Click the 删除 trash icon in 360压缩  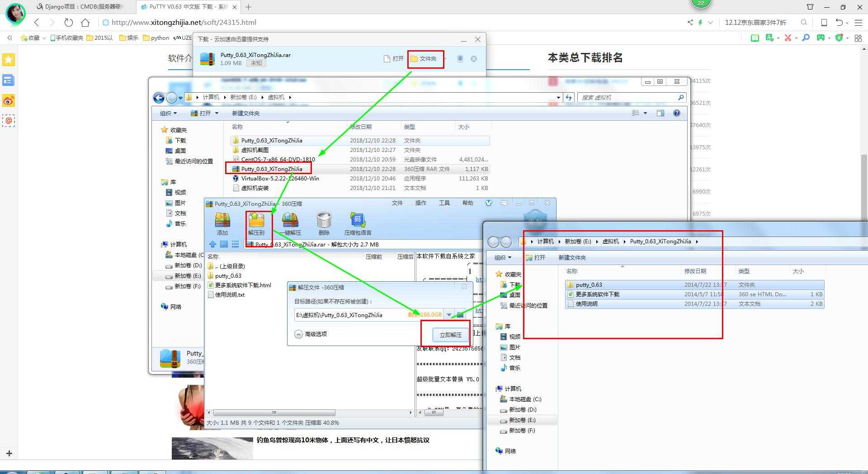(x=324, y=224)
